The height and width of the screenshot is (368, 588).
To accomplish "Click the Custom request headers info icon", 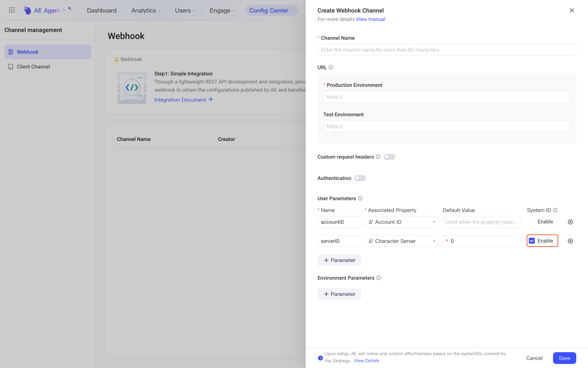I will click(x=378, y=157).
